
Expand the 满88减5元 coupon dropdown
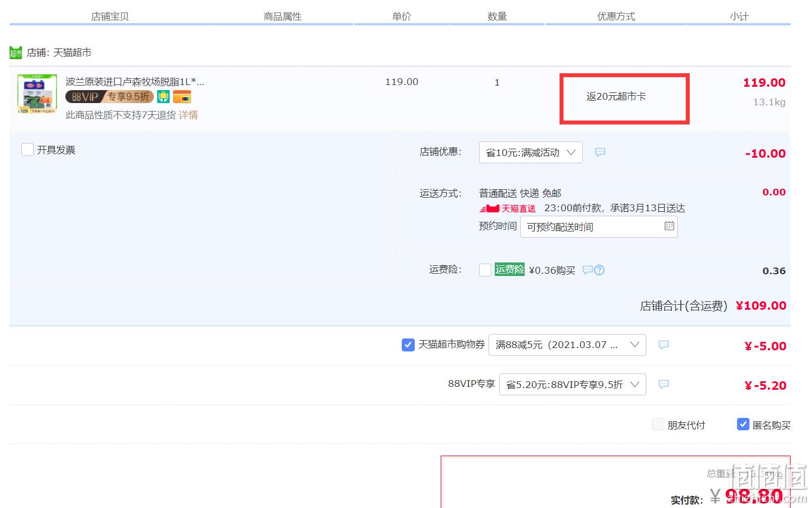567,345
